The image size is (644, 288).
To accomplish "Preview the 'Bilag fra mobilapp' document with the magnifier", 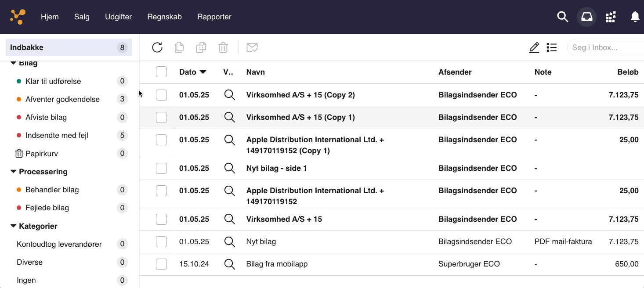I will [230, 264].
